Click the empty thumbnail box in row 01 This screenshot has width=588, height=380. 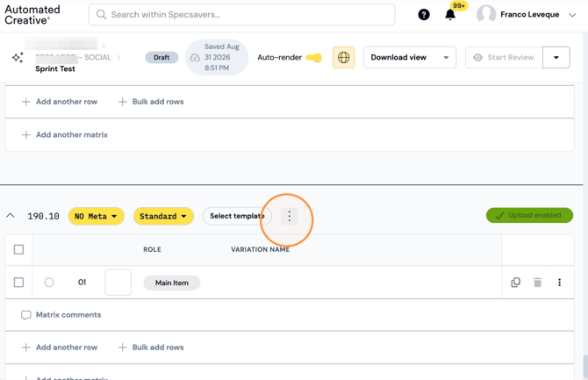point(118,282)
